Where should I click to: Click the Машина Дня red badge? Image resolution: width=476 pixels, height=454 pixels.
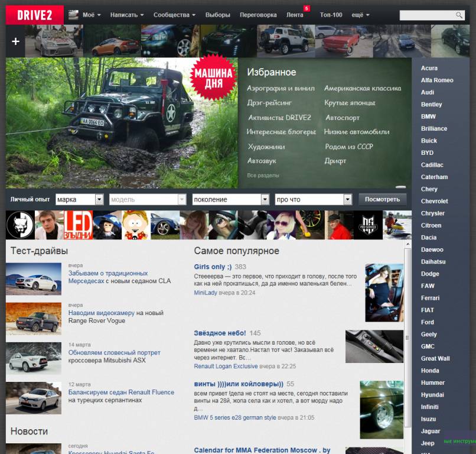pos(213,77)
